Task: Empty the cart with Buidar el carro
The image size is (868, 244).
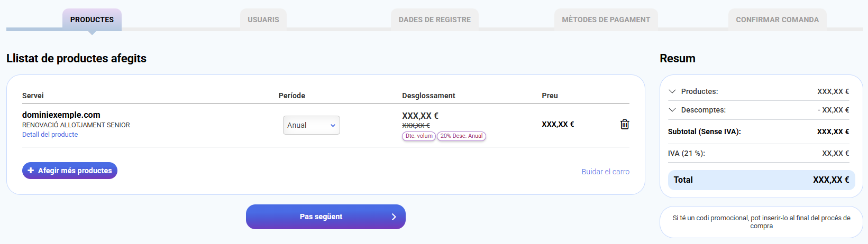Action: [x=605, y=172]
